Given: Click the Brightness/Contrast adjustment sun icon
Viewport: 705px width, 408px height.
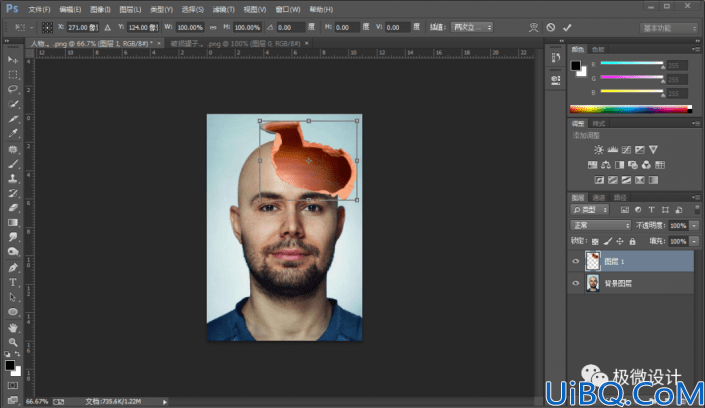Looking at the screenshot, I should point(599,150).
